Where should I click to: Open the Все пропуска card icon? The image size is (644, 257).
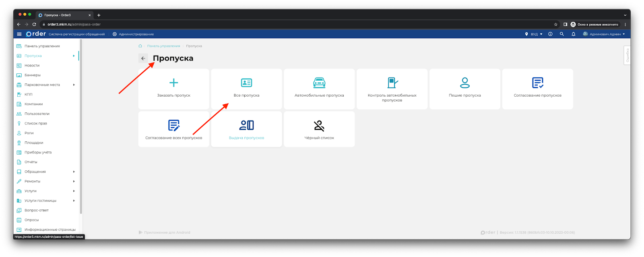(x=246, y=83)
